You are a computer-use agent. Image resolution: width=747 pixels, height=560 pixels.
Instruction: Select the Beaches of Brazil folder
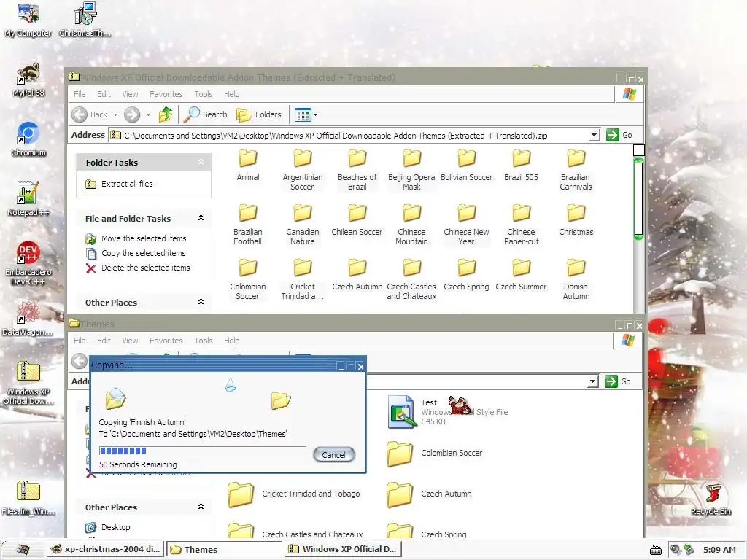(x=357, y=169)
